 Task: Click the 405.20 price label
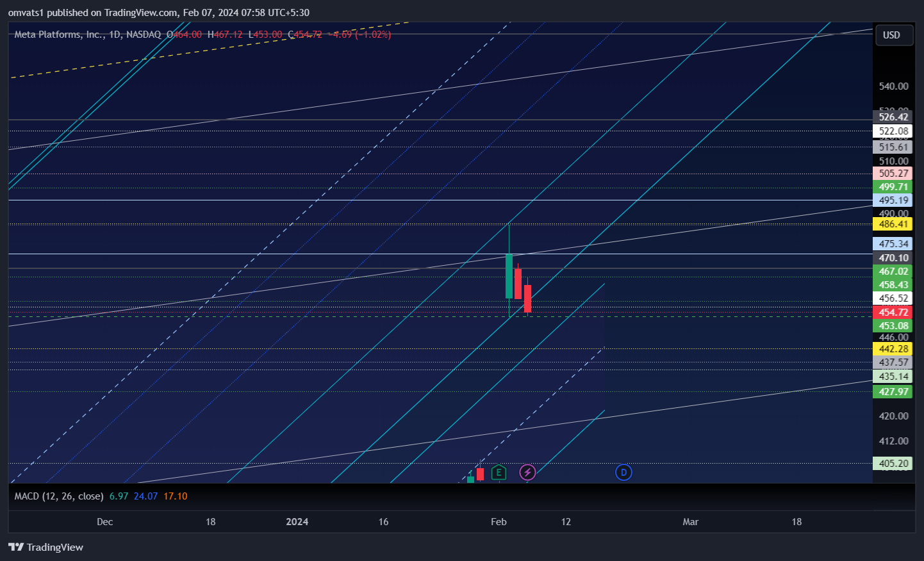click(x=893, y=464)
